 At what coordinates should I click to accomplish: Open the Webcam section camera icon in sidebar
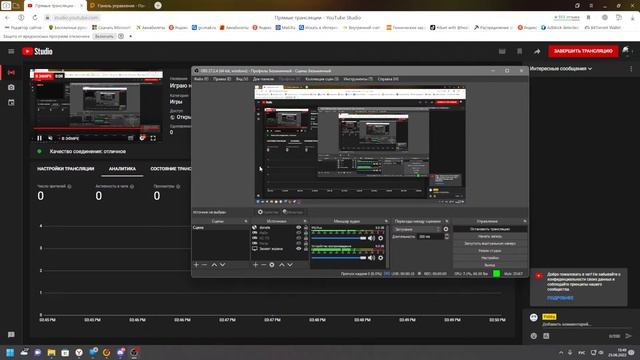click(11, 87)
